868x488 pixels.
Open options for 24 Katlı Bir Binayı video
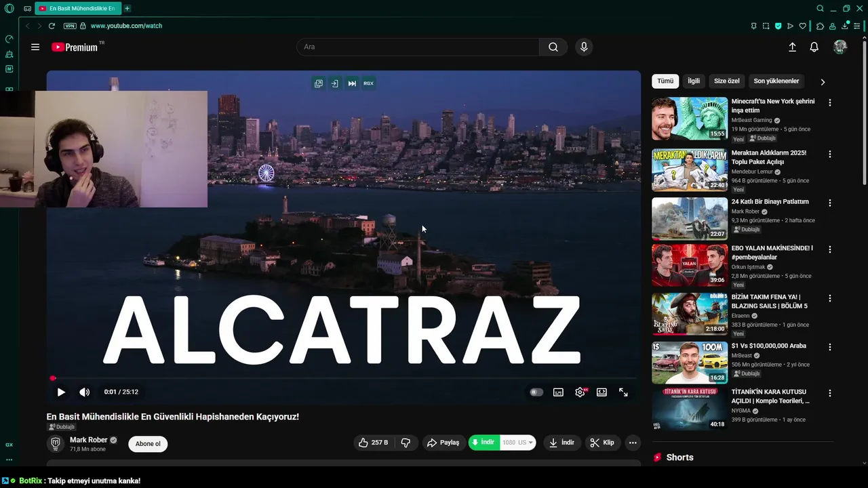pos(830,203)
